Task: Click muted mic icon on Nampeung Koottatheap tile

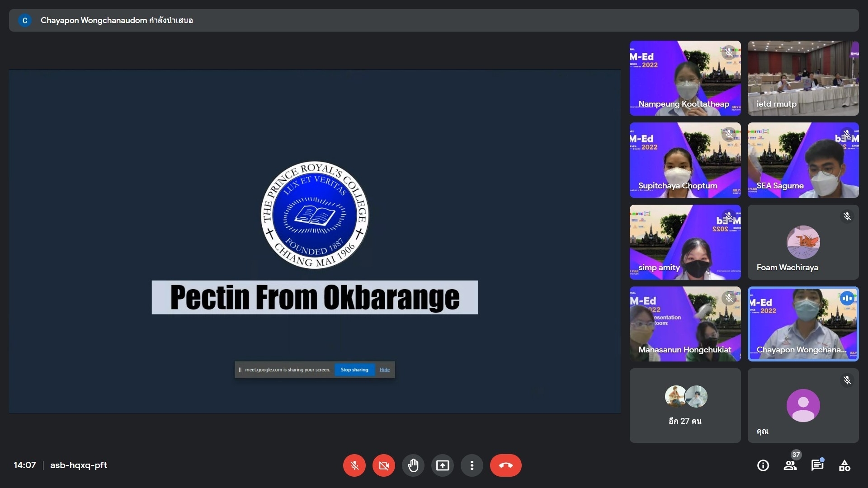Action: click(729, 52)
